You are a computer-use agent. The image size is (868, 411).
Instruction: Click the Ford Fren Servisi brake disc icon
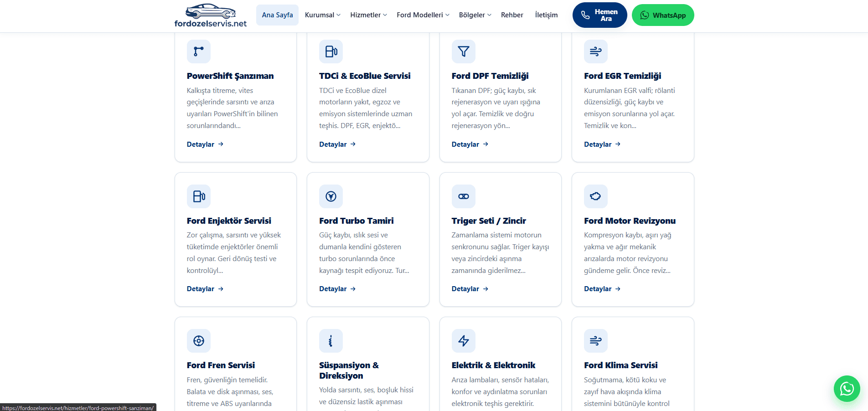[x=199, y=341]
